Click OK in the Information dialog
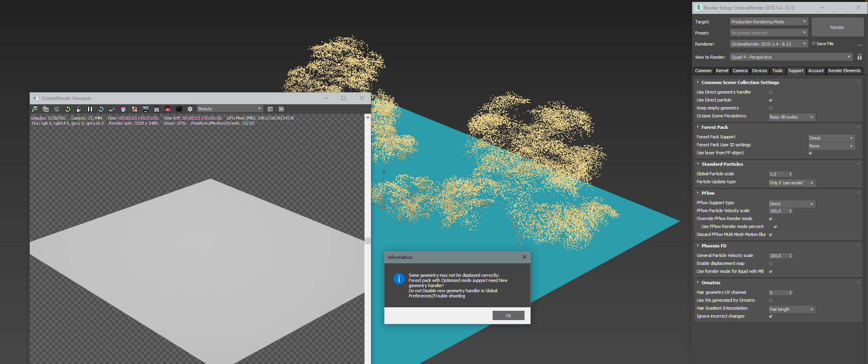Viewport: 868px width, 364px height. pos(509,316)
